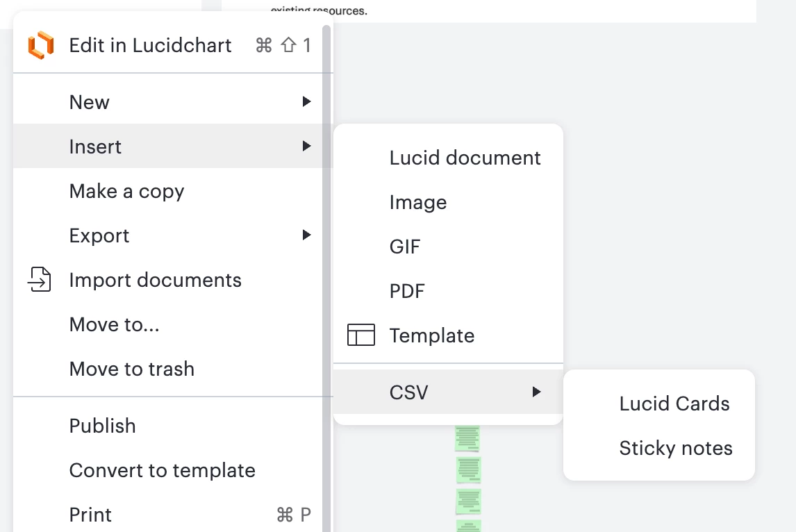Screen dimensions: 796x532
Task: Select the Insert menu item
Action: tap(167, 147)
